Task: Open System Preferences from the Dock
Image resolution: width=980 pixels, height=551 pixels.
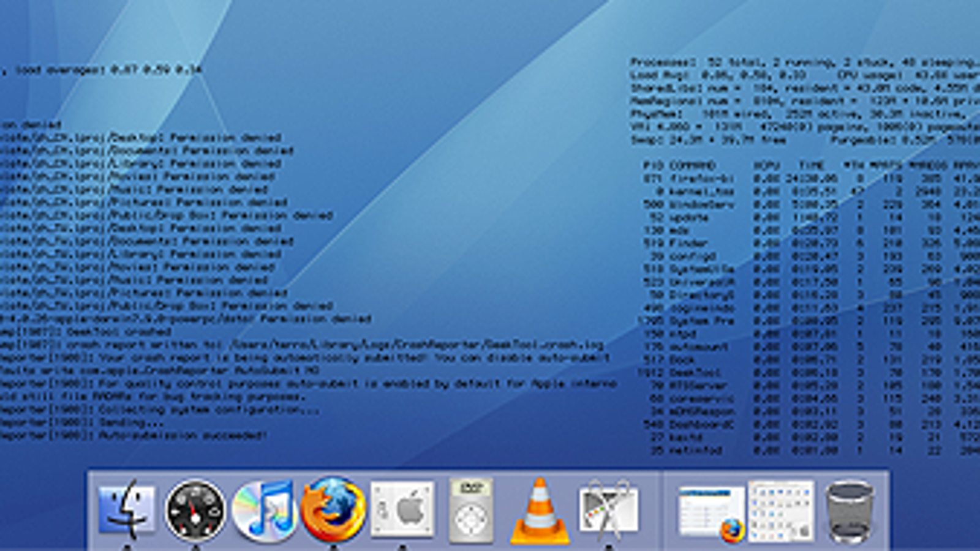Action: tap(402, 509)
